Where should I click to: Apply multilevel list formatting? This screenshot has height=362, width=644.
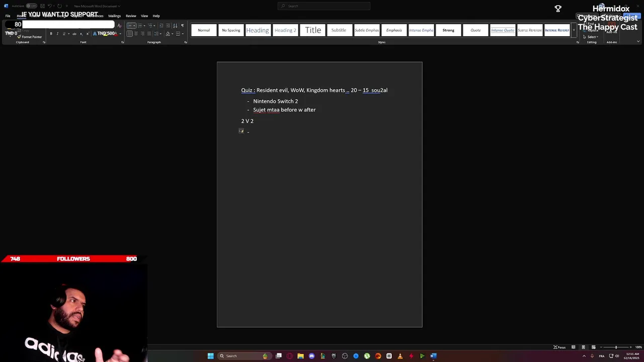(150, 25)
